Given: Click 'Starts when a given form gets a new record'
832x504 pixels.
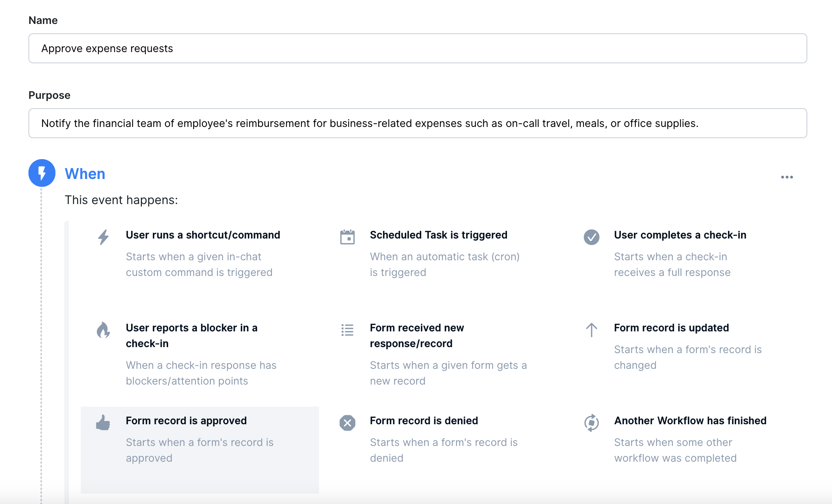Looking at the screenshot, I should (x=448, y=373).
